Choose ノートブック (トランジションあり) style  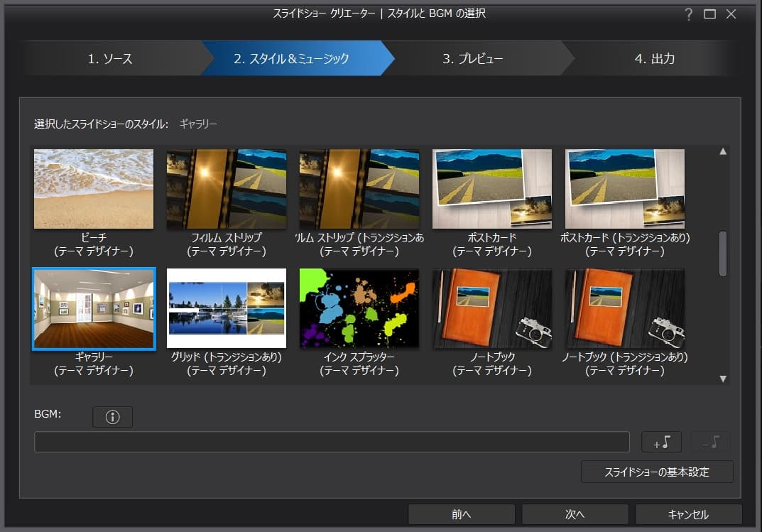(x=625, y=309)
